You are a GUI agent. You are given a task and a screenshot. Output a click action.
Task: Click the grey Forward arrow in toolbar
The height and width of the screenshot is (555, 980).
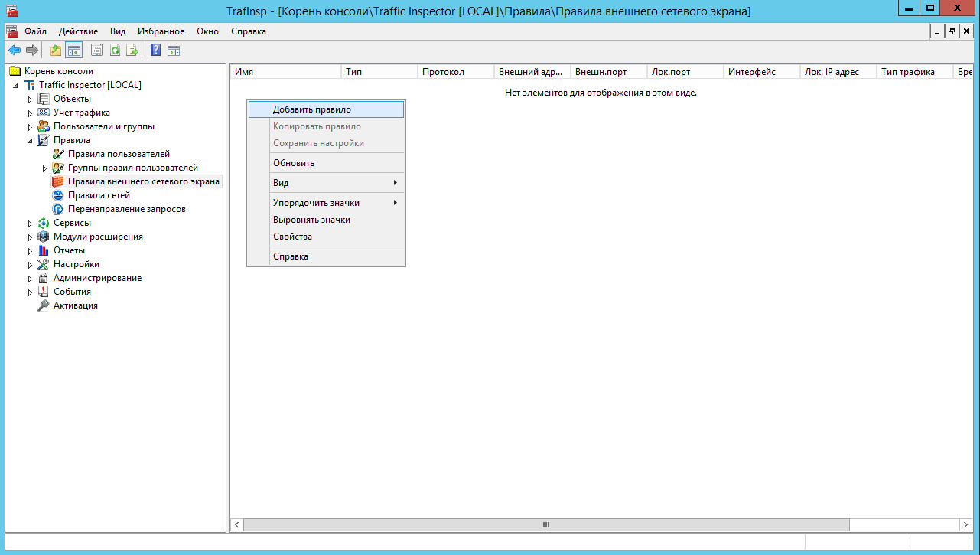click(31, 51)
